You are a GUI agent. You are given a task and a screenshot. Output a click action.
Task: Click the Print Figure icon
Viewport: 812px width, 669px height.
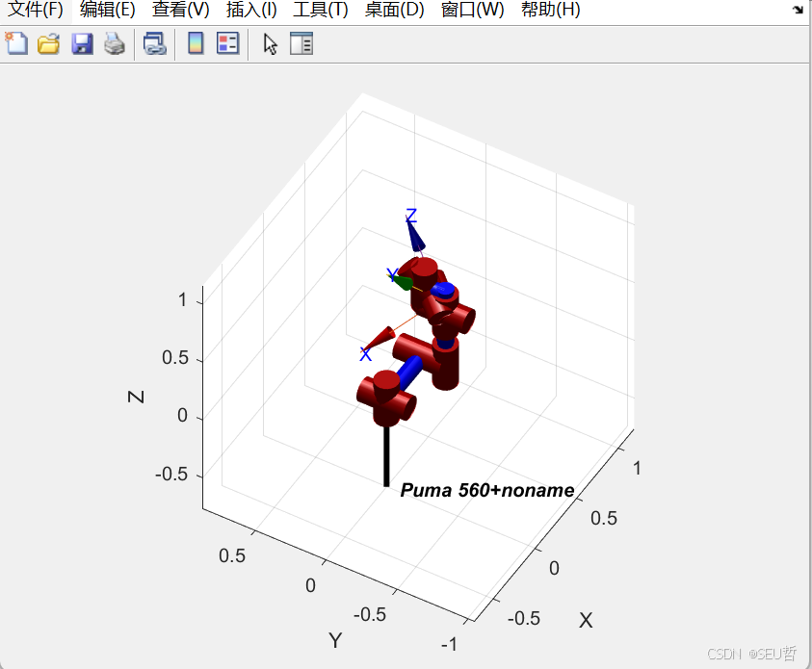(115, 43)
